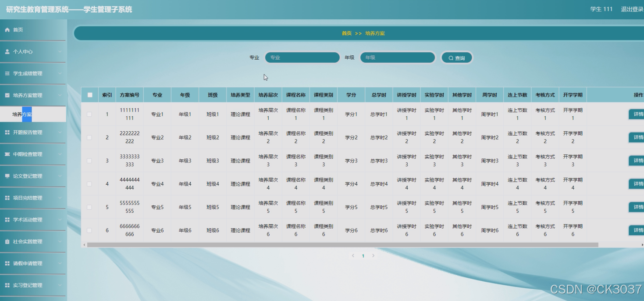
Task: Click inside the 专业 input field
Action: point(302,57)
